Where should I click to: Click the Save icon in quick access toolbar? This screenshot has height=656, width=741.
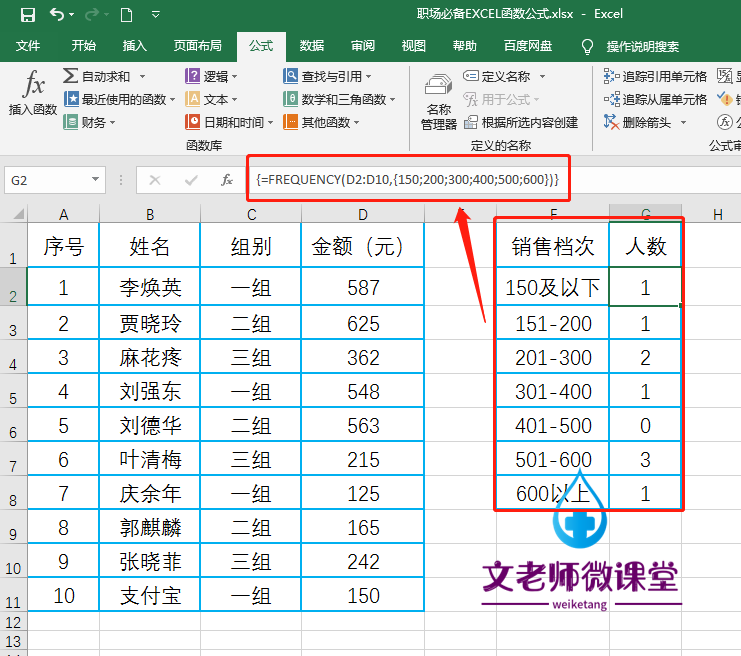pyautogui.click(x=28, y=15)
